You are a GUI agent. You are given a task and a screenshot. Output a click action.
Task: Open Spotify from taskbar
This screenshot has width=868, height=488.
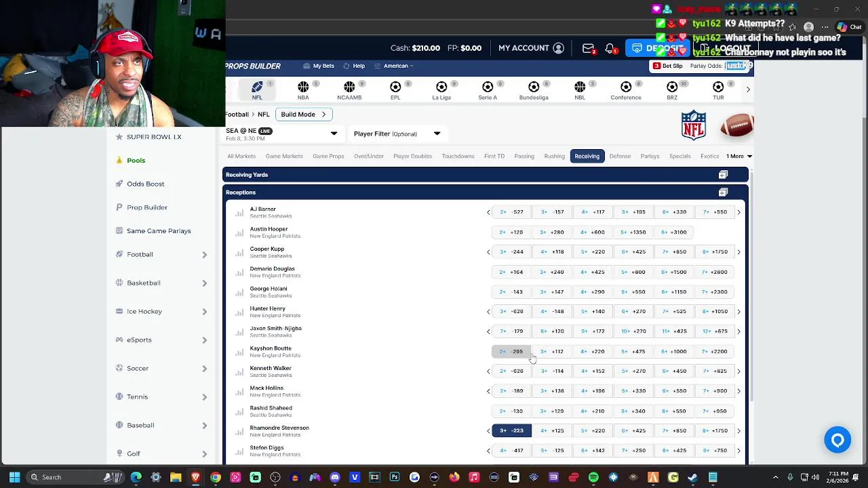point(593,477)
